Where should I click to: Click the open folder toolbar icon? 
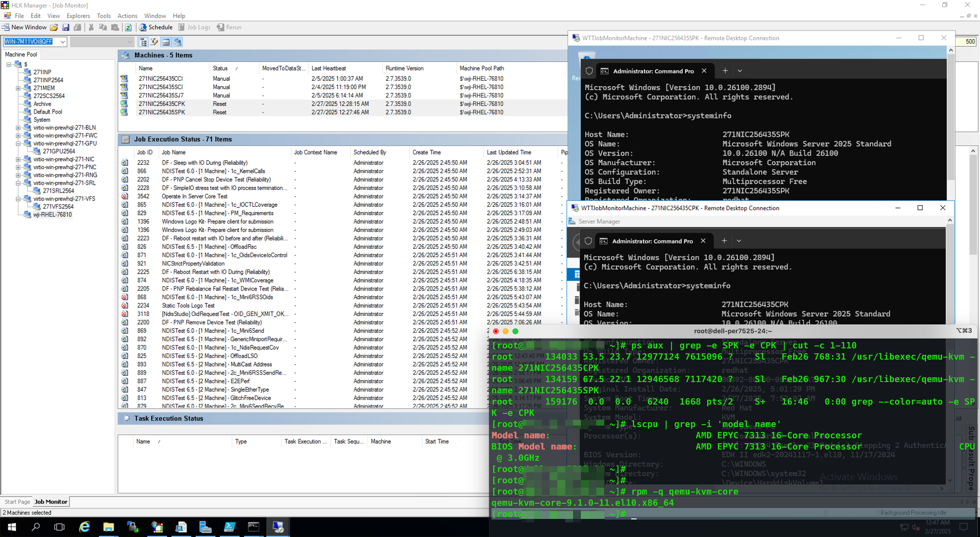coord(54,27)
